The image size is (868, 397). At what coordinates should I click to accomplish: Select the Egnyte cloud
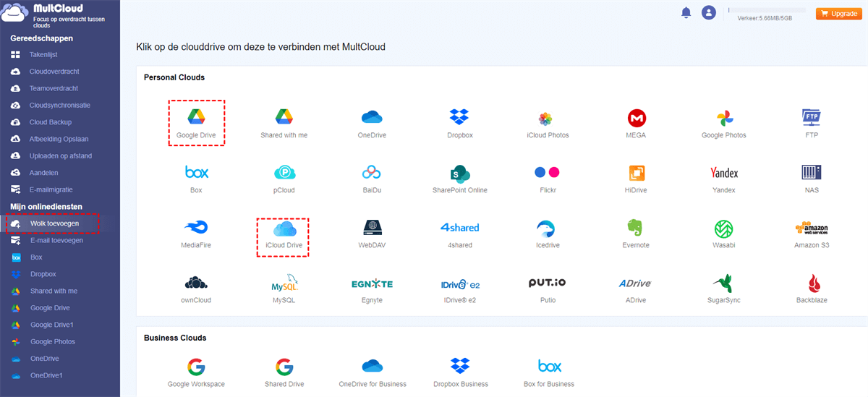click(x=372, y=283)
